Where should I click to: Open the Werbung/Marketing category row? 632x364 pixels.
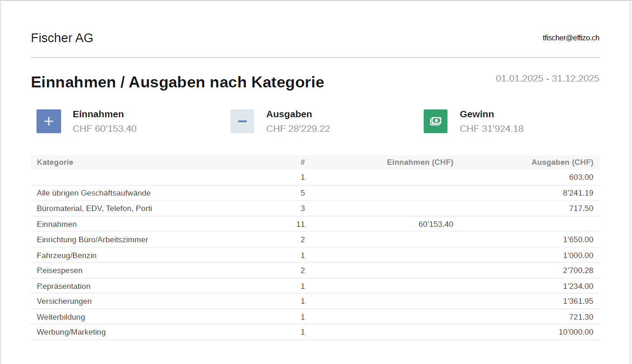point(71,332)
